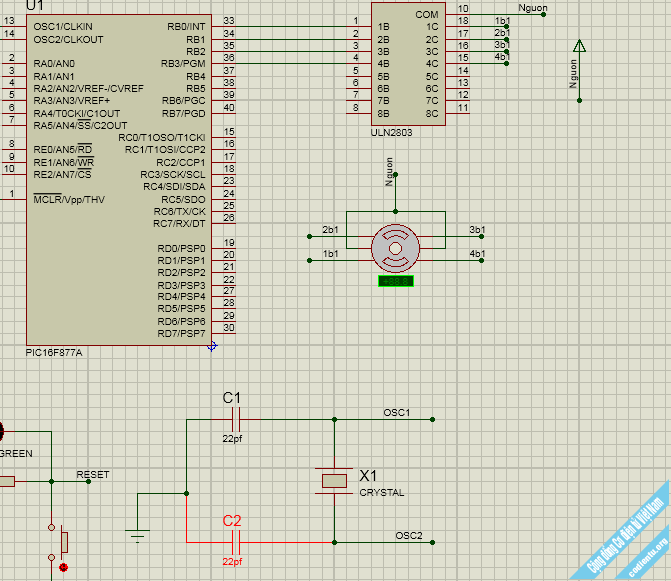
Task: Click the red C2 capacitor symbol
Action: pyautogui.click(x=235, y=542)
